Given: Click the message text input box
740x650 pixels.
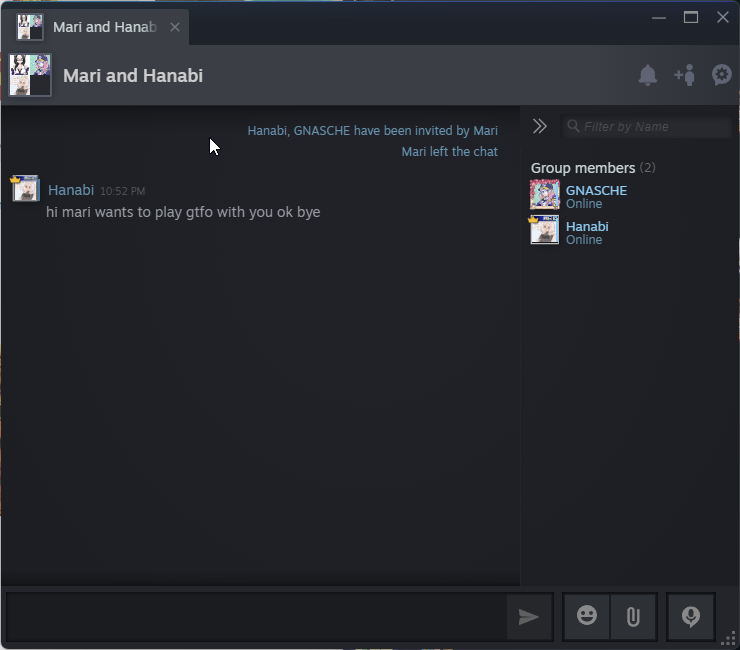Looking at the screenshot, I should [257, 616].
